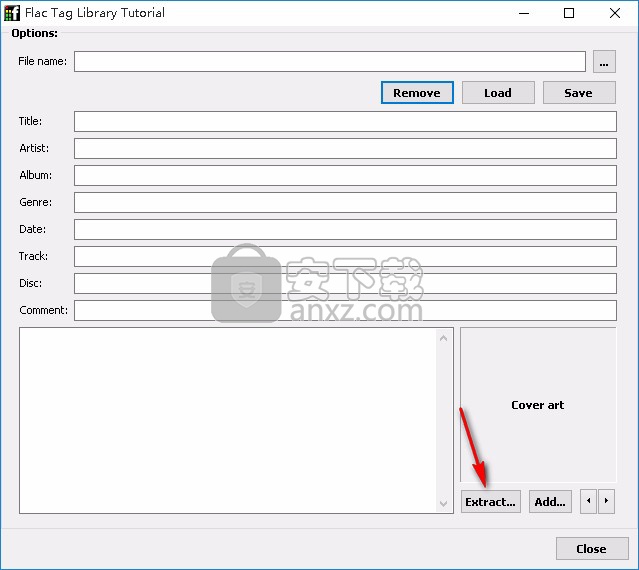Screen dimensions: 639x570
Task: Click the Add... cover art button
Action: [550, 502]
